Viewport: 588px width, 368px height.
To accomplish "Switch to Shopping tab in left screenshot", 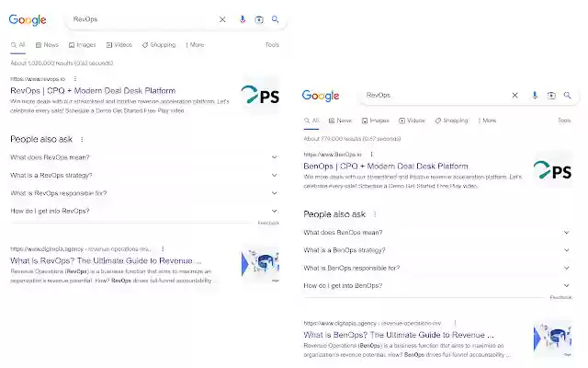I will pyautogui.click(x=159, y=45).
